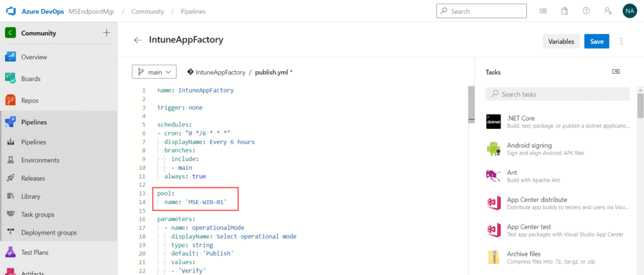The width and height of the screenshot is (644, 275).
Task: Click 'displayName: Every 6 hours' text
Action: click(209, 142)
